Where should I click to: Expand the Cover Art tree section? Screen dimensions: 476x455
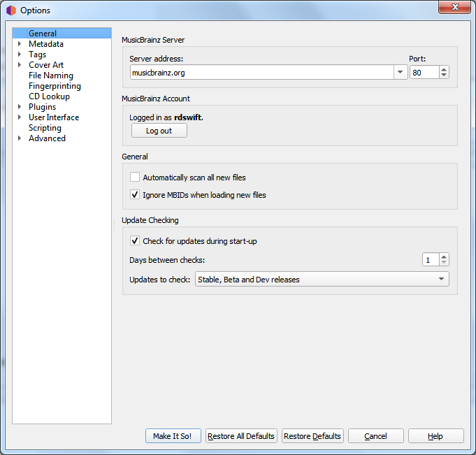[20, 65]
